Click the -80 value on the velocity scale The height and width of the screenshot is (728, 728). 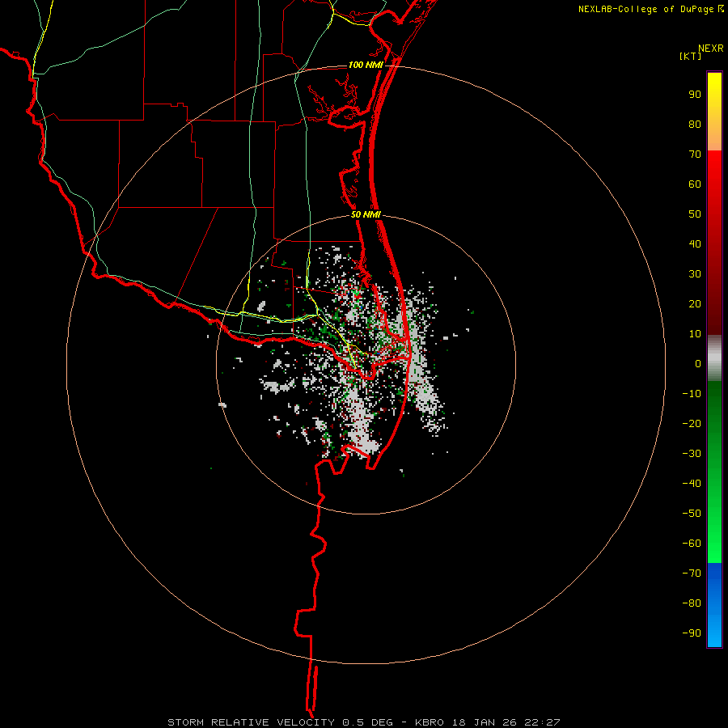tap(692, 603)
